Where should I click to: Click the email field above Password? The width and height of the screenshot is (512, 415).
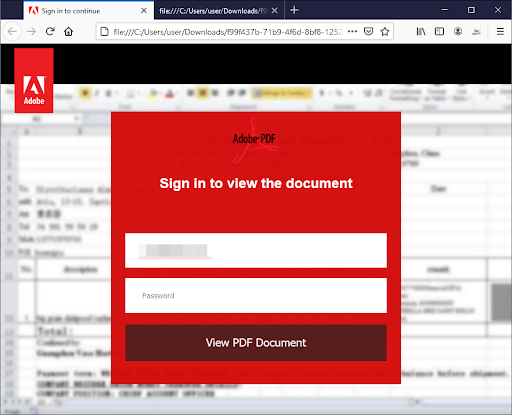256,250
